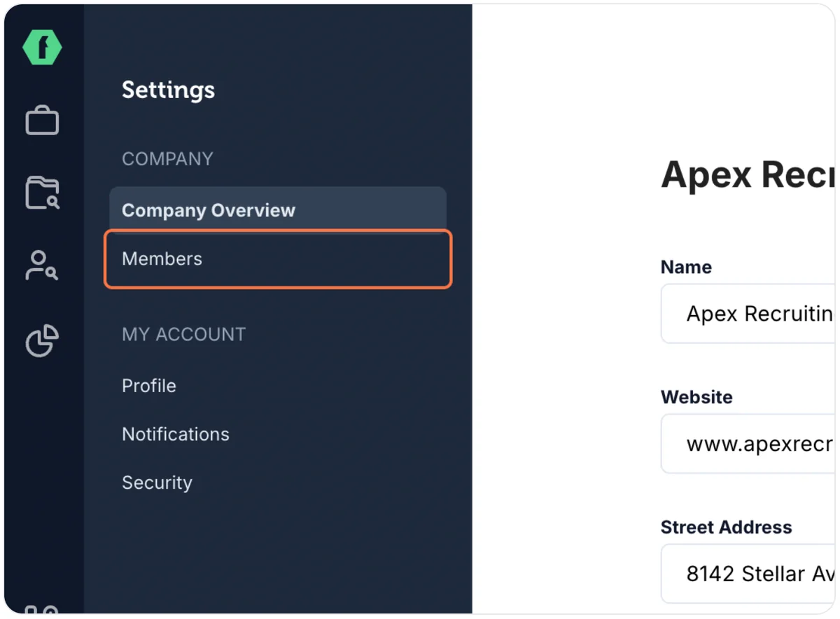
Task: Open Security settings
Action: [x=157, y=482]
